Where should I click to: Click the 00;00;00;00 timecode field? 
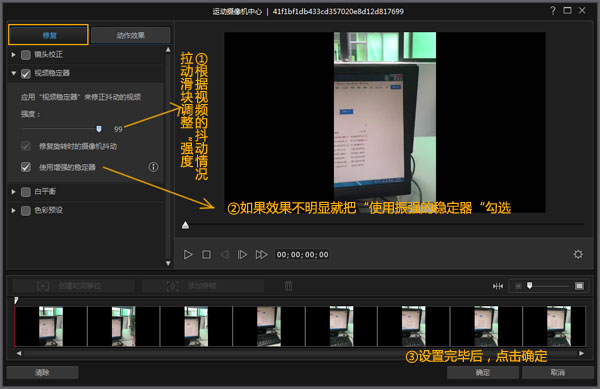(x=302, y=254)
